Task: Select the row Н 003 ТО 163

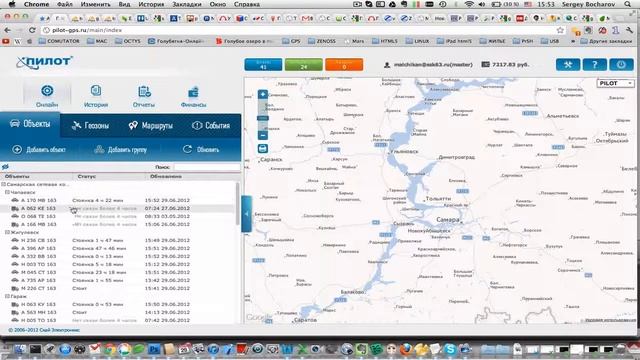Action: tap(118, 264)
